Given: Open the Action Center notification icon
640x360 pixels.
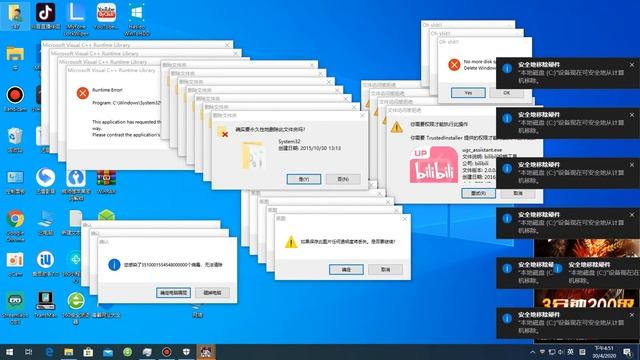Looking at the screenshot, I should click(x=628, y=352).
